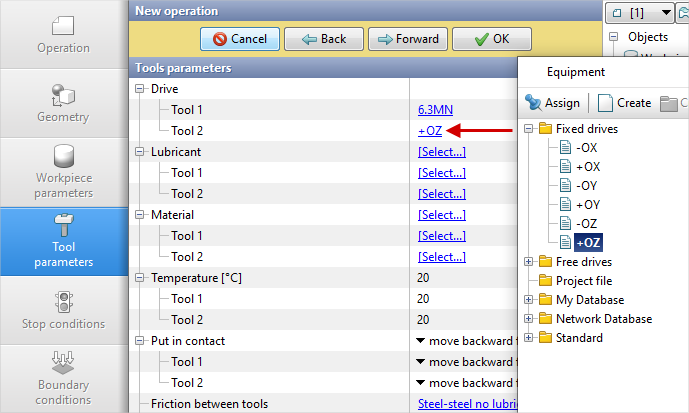Expand the My Database folder
The width and height of the screenshot is (689, 413).
point(529,300)
